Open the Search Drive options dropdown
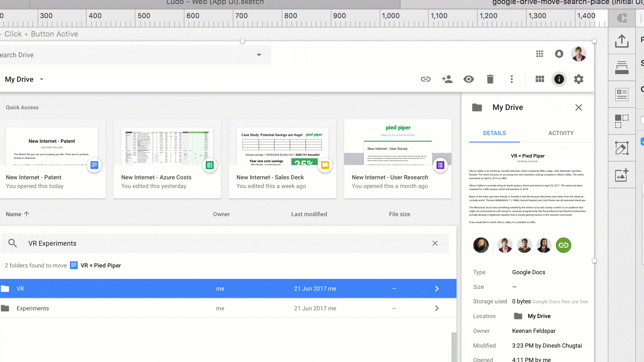This screenshot has height=362, width=644. (259, 55)
